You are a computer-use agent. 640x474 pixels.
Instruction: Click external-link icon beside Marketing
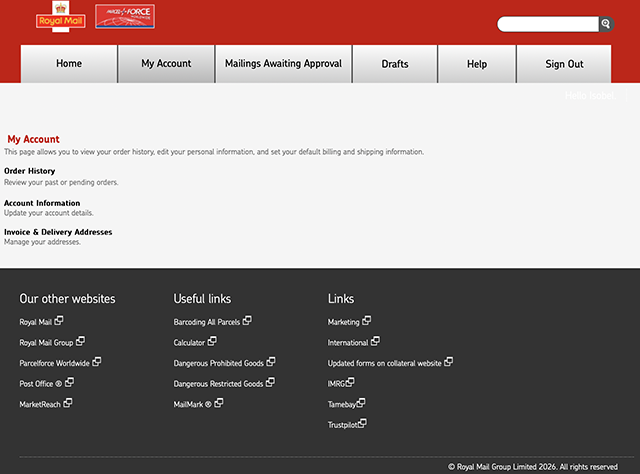point(367,321)
